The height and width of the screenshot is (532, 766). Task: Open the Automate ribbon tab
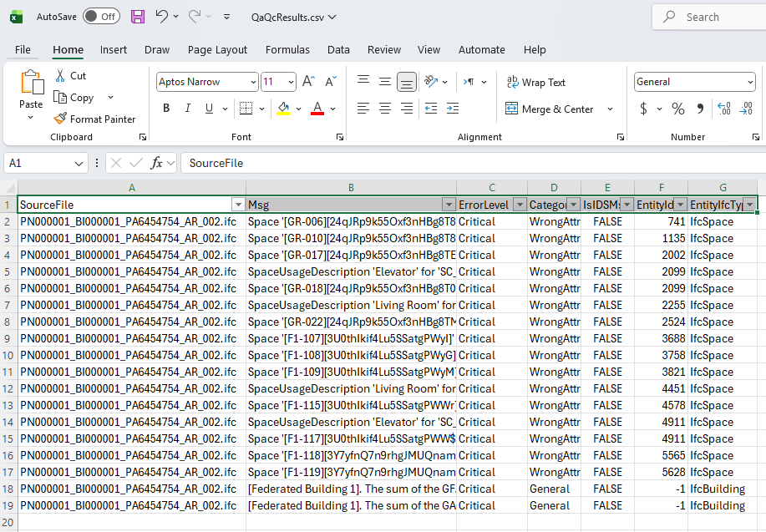(482, 50)
